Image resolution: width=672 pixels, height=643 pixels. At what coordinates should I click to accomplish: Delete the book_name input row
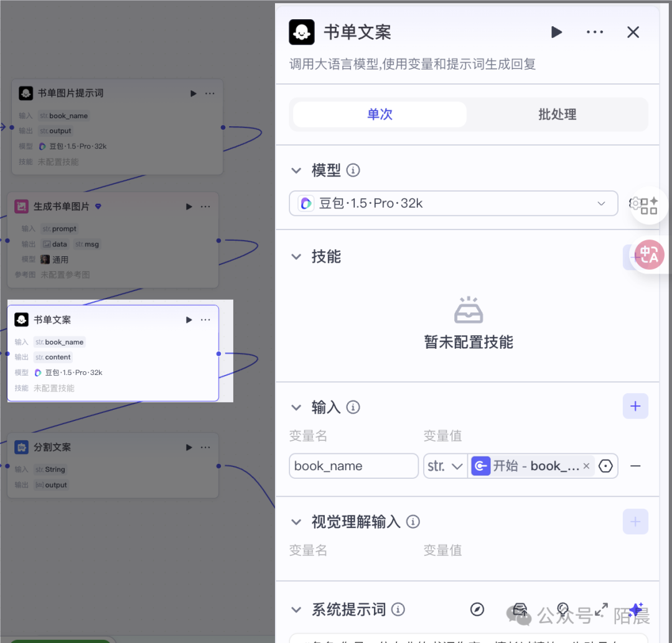coord(635,466)
